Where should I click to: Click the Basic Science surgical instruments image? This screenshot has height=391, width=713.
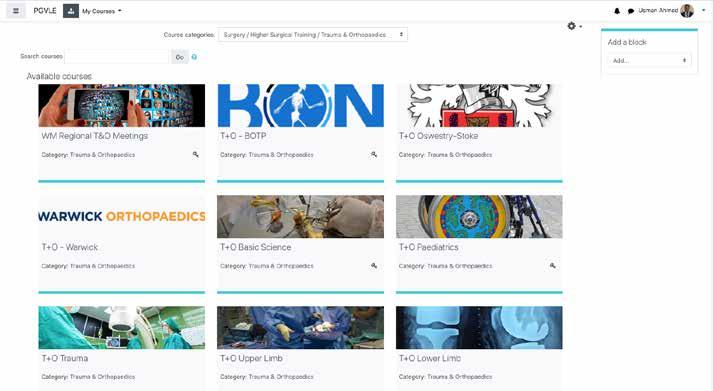pos(301,216)
